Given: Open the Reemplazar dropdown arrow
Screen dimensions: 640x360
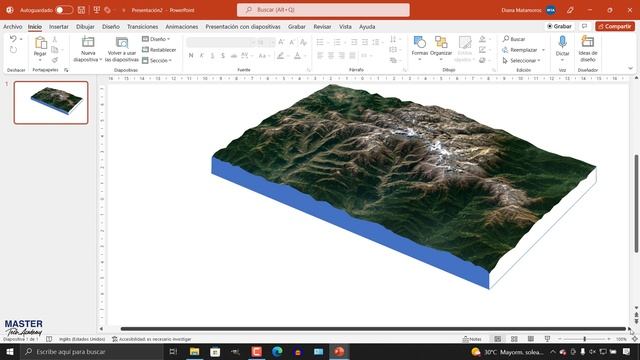Looking at the screenshot, I should click(x=543, y=50).
